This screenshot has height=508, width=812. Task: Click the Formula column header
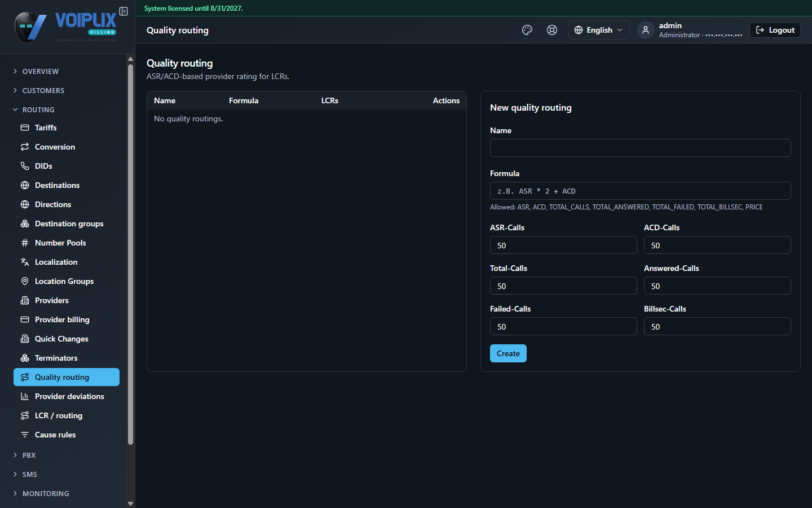click(x=244, y=100)
